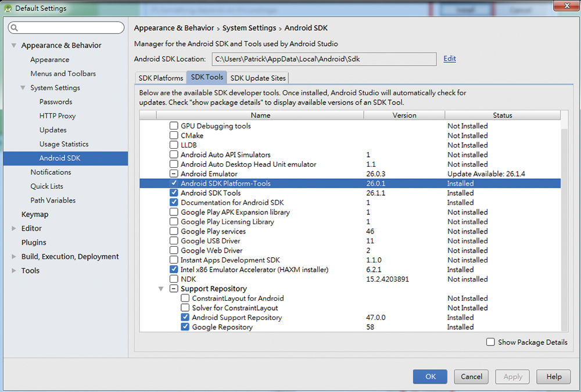The width and height of the screenshot is (581, 392).
Task: Select Passwords under System Settings
Action: coord(56,102)
